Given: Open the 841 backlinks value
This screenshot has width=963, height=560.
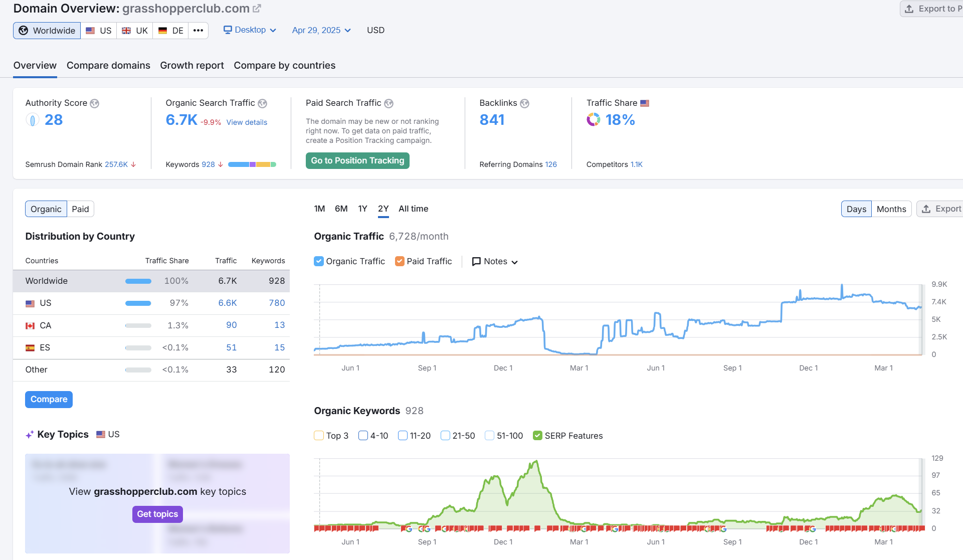Looking at the screenshot, I should pos(492,120).
